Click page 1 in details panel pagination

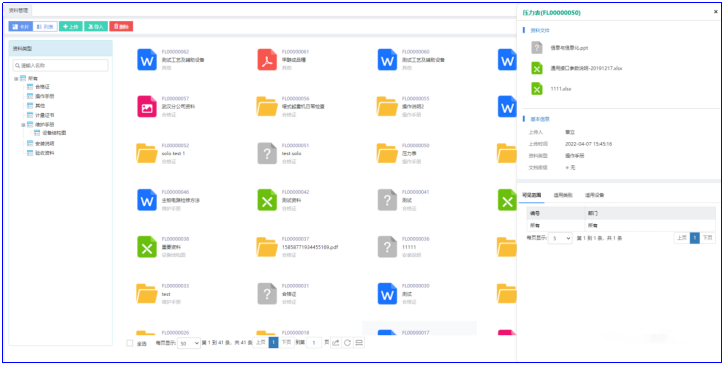click(694, 238)
